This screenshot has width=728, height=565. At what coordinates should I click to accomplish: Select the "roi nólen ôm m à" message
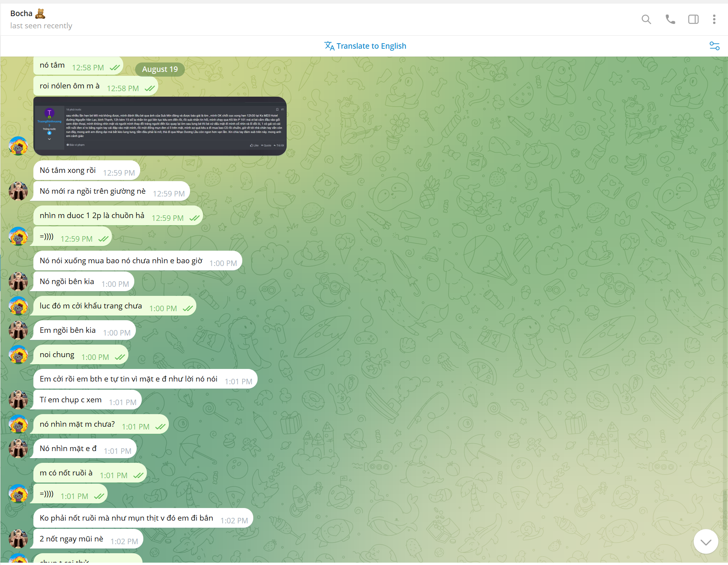(x=95, y=86)
